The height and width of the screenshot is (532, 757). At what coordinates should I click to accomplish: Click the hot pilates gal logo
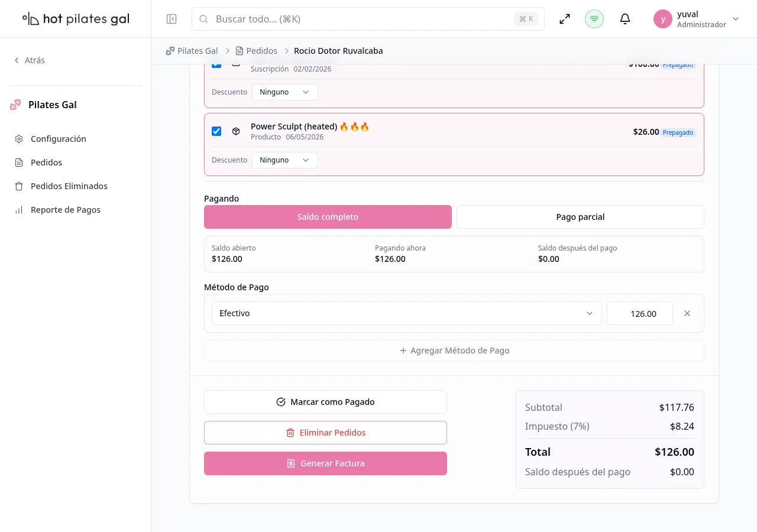(x=76, y=19)
